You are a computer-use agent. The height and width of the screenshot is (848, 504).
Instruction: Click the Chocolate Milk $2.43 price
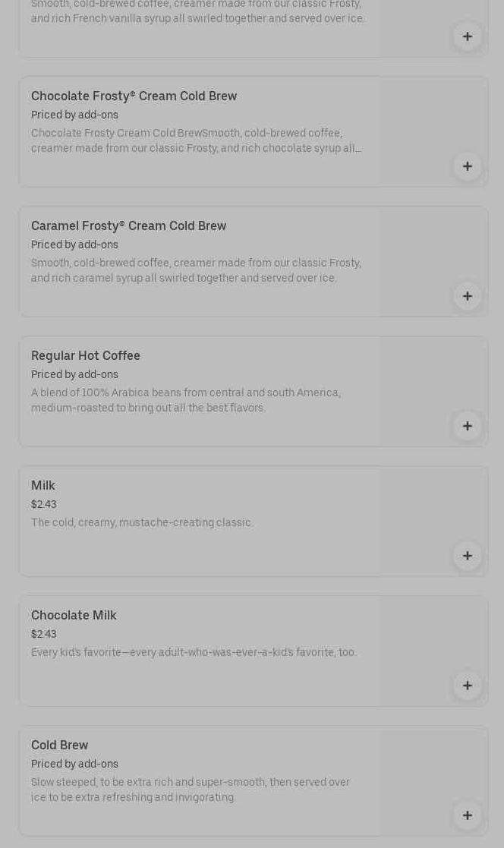pos(44,635)
